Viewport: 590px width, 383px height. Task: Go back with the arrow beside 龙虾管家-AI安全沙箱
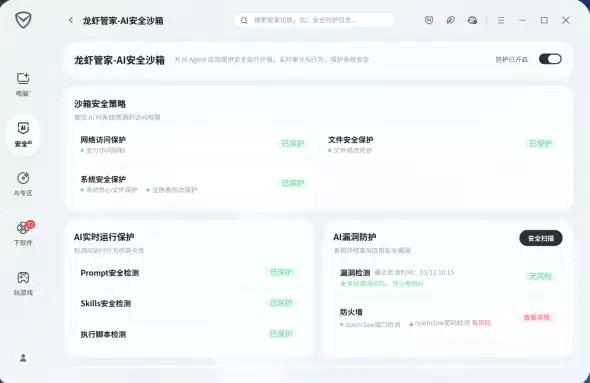(x=71, y=20)
